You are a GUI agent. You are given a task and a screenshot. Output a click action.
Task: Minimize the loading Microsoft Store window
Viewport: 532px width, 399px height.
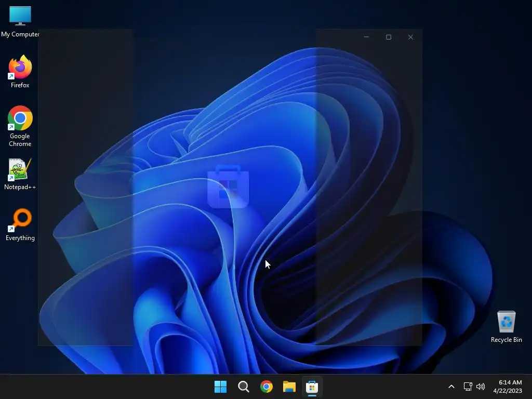click(366, 37)
